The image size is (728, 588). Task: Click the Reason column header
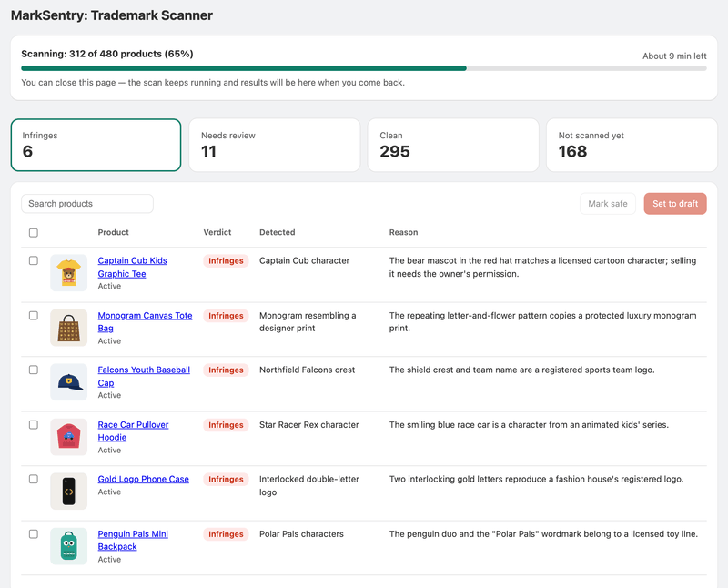point(403,232)
